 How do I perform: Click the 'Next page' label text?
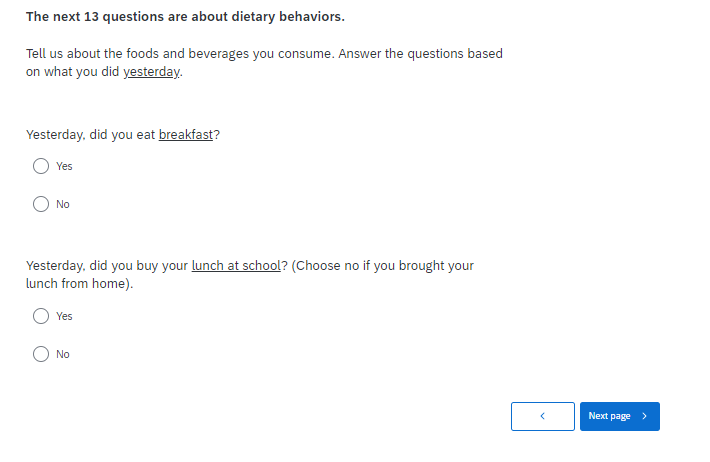click(x=609, y=416)
